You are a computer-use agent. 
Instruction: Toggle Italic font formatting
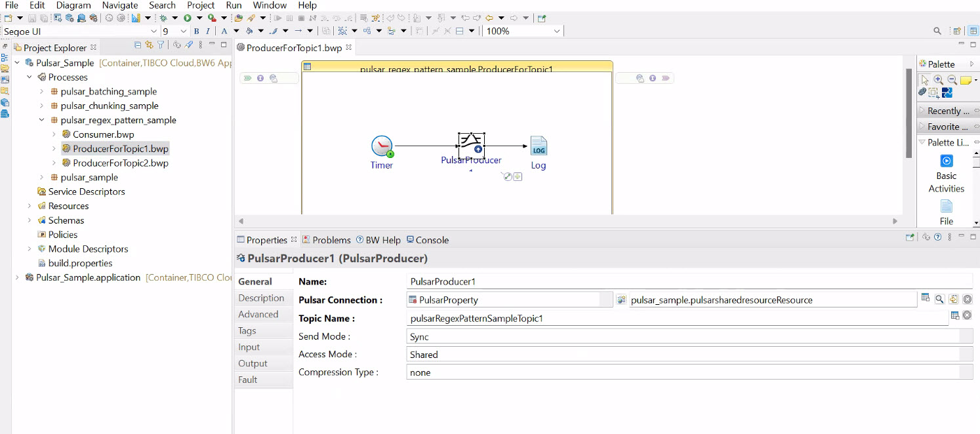click(x=208, y=31)
